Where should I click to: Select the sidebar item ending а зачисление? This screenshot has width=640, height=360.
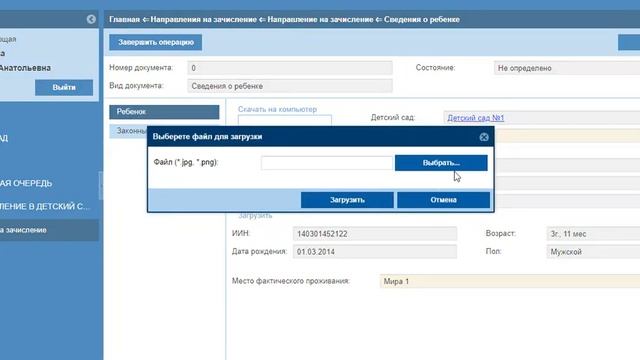[49, 230]
